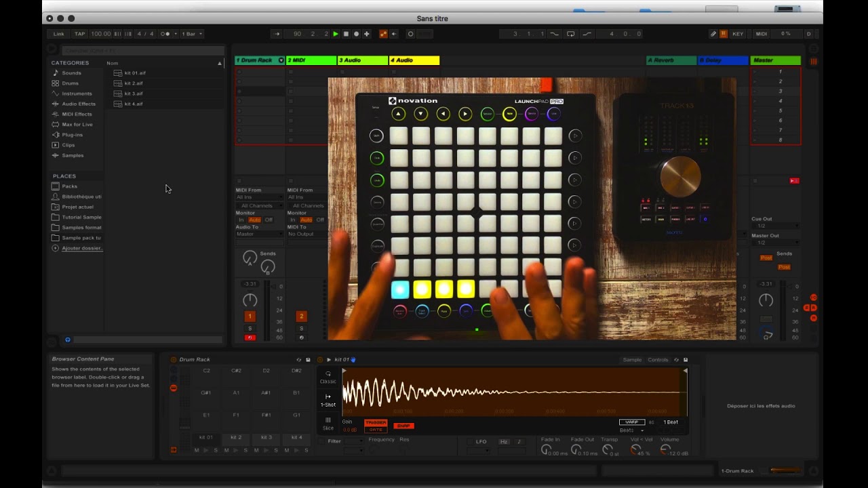
Task: Select the 4 Audio track header
Action: (414, 60)
